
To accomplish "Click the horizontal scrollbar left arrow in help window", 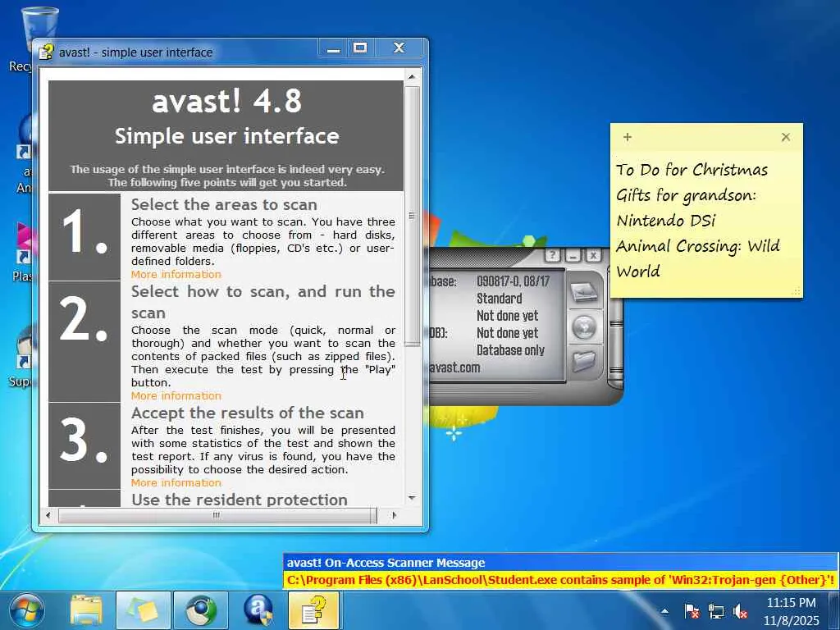I will [48, 515].
